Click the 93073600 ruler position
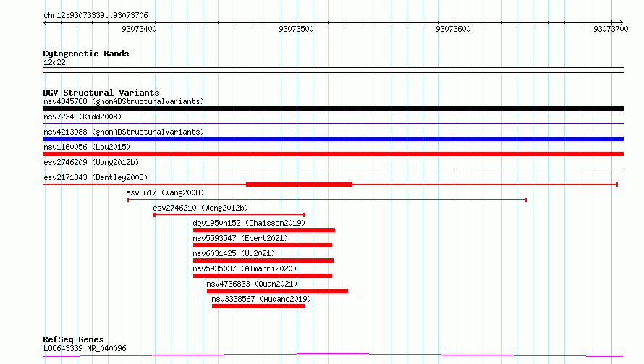Viewport: 644px width, 364px height. click(454, 29)
